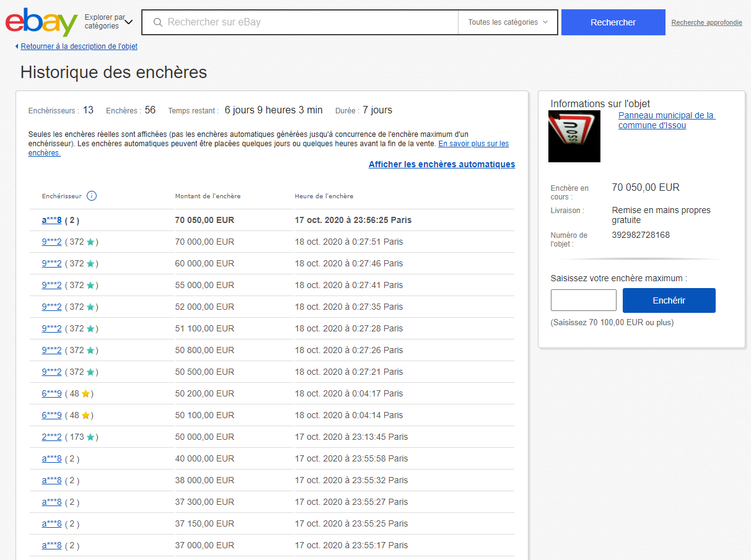Screen dimensions: 751x560
Task: Focus the maximum bid input field
Action: coord(583,300)
